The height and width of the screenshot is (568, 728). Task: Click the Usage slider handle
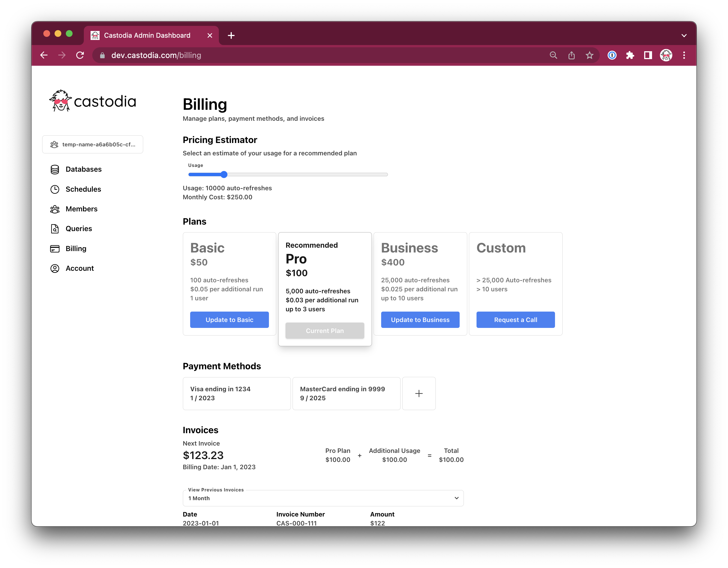point(224,175)
